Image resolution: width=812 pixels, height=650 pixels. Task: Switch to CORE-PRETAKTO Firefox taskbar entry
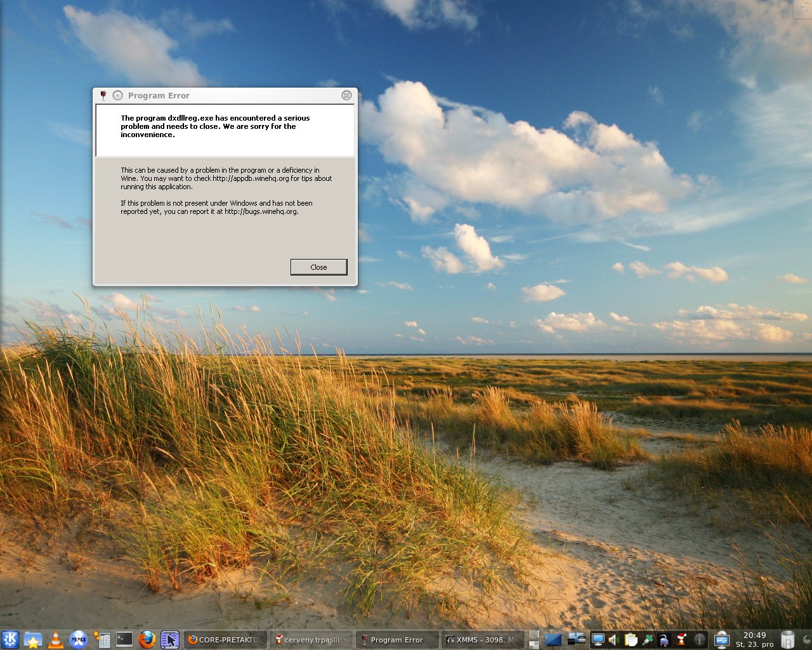tap(225, 640)
